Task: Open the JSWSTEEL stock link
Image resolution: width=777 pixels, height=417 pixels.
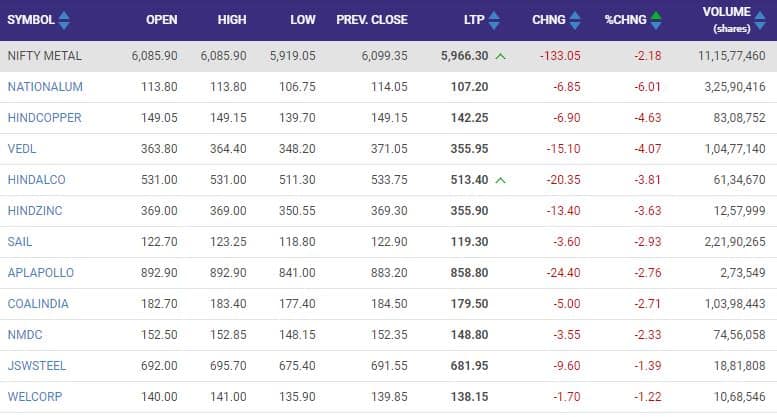Action: pos(37,366)
